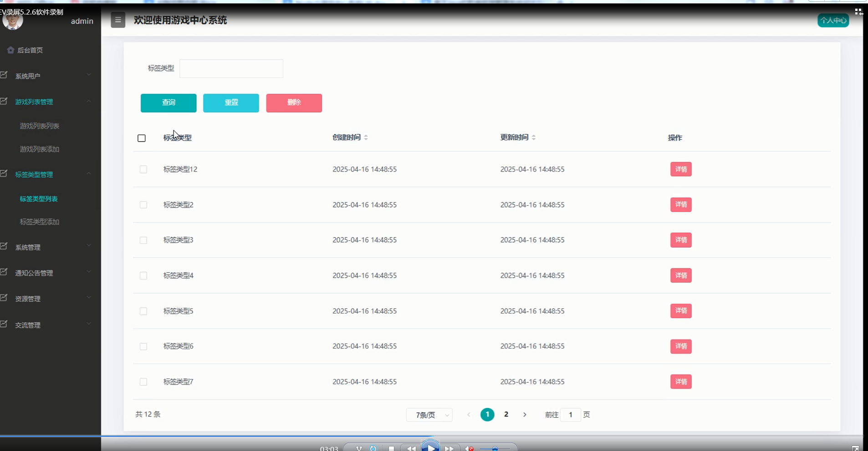Expand the 交流管理 menu chevron
868x451 pixels.
tap(89, 324)
